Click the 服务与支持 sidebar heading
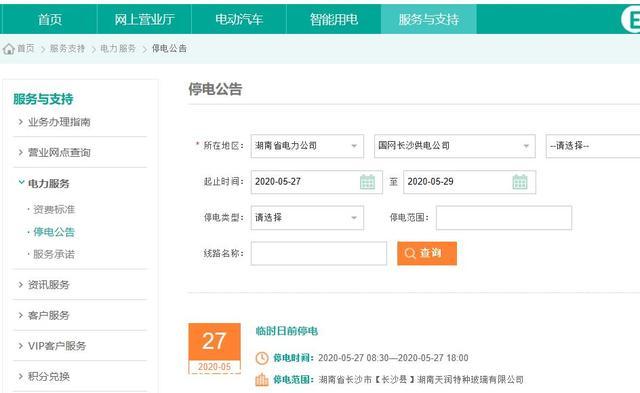The height and width of the screenshot is (393, 640). tap(43, 99)
